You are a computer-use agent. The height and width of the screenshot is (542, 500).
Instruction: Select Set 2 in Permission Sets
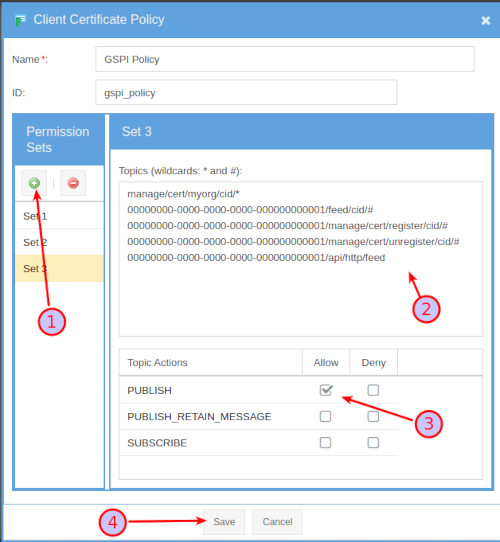click(x=59, y=242)
